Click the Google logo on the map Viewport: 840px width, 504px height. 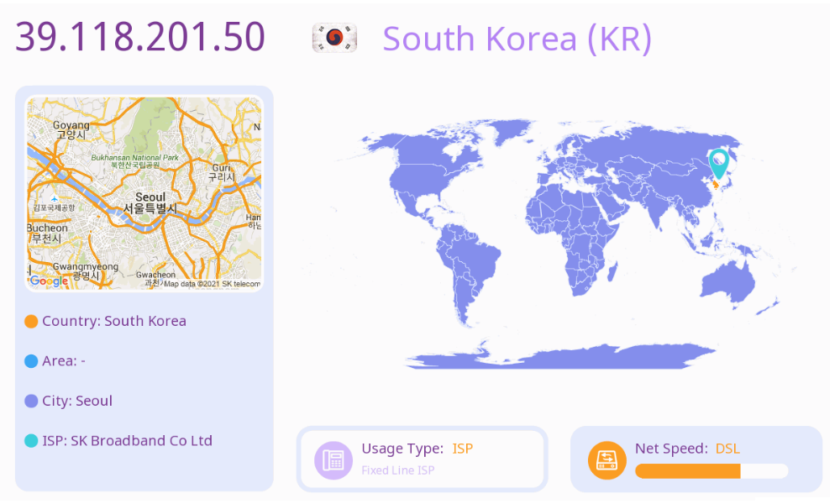click(49, 281)
